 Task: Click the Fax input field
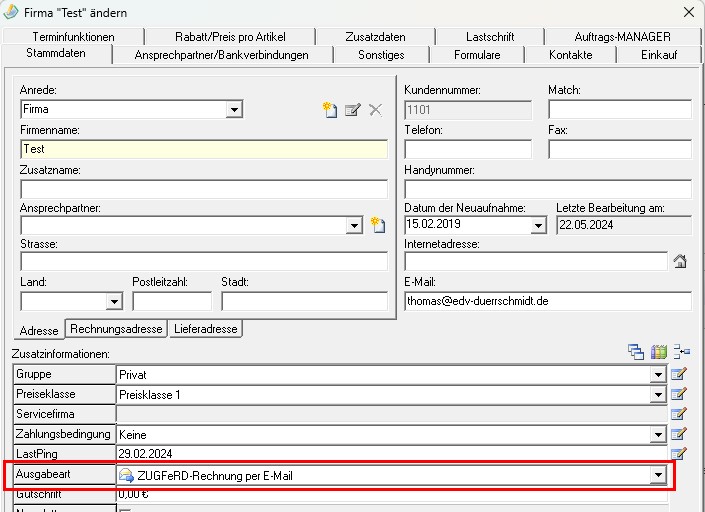click(x=620, y=149)
